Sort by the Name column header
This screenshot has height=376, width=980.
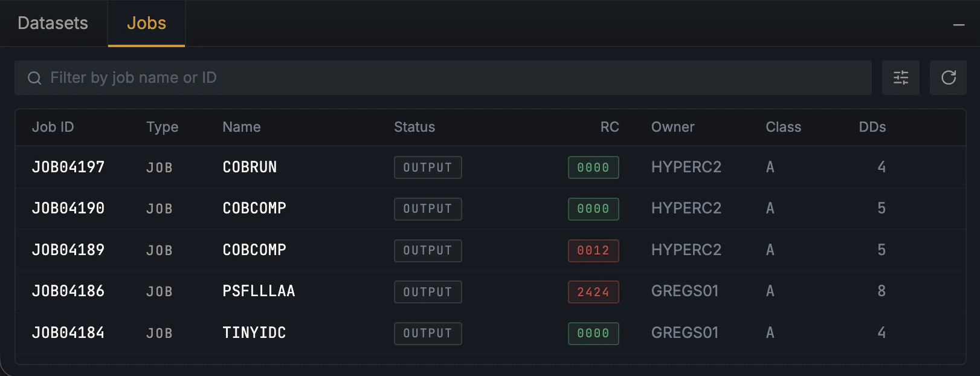coord(242,127)
